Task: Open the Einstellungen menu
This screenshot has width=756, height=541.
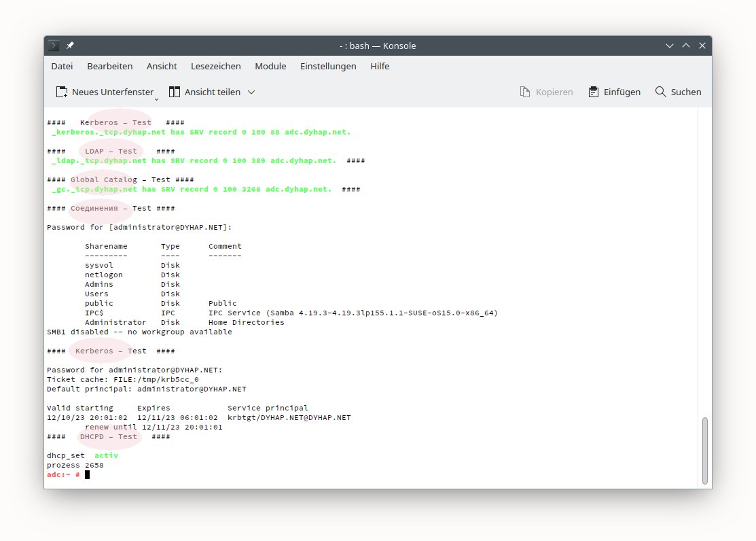Action: [328, 66]
